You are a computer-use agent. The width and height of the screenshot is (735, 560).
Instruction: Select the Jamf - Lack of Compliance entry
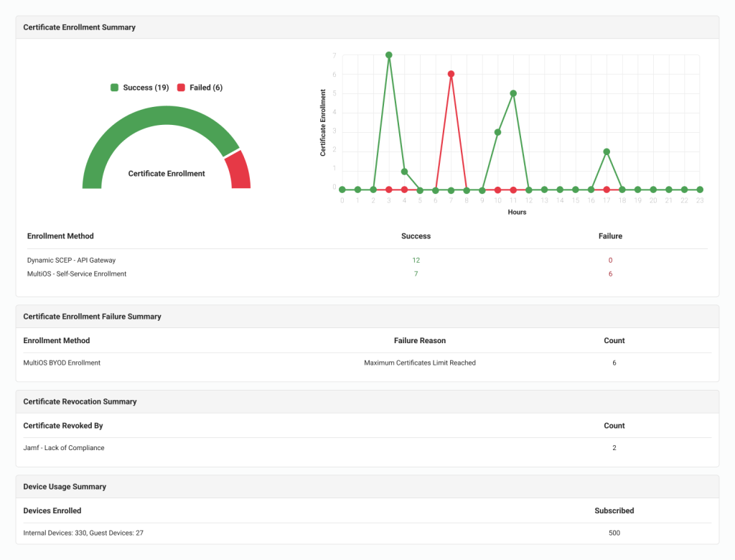[64, 447]
